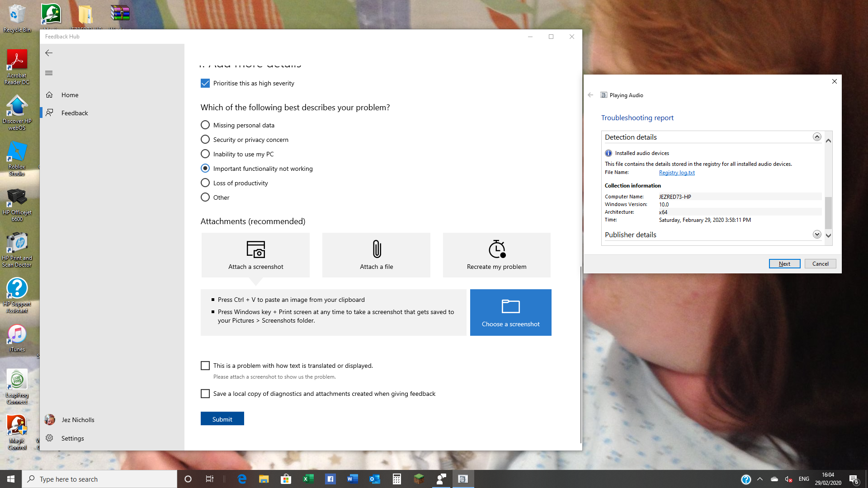868x488 pixels.
Task: Click Recreate my problem tile
Action: [496, 255]
